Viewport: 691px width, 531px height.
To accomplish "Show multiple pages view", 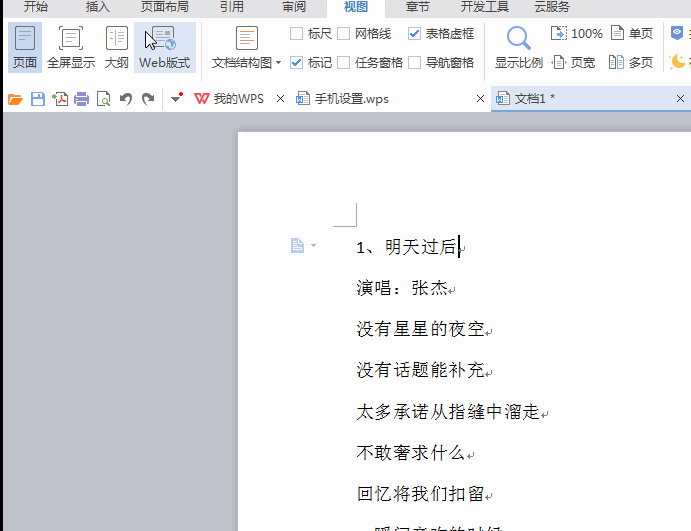I will click(631, 63).
